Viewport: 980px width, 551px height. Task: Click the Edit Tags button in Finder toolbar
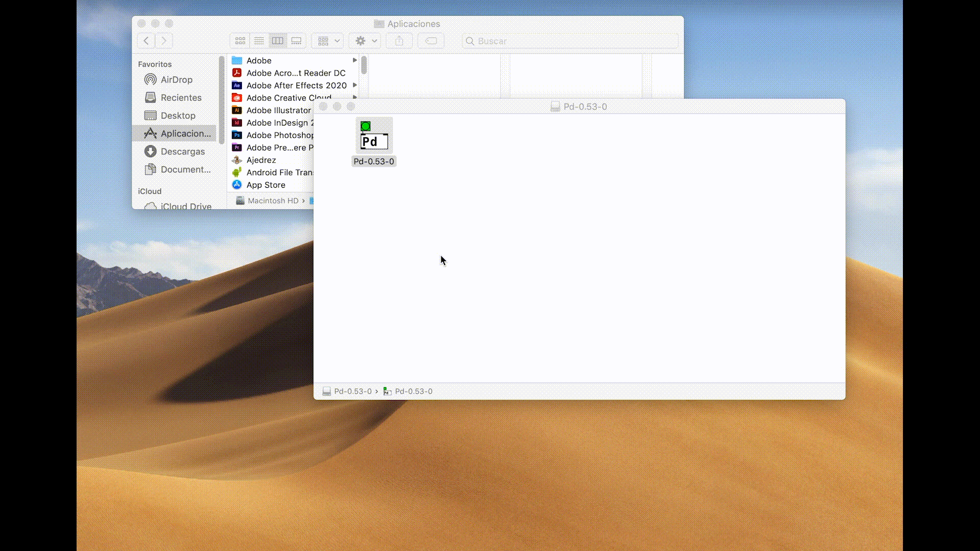(x=431, y=41)
